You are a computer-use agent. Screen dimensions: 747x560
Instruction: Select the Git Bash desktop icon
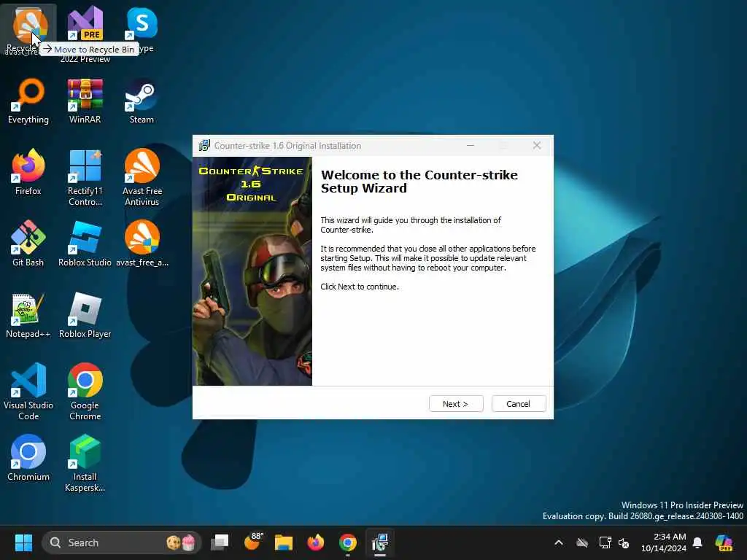pyautogui.click(x=28, y=244)
